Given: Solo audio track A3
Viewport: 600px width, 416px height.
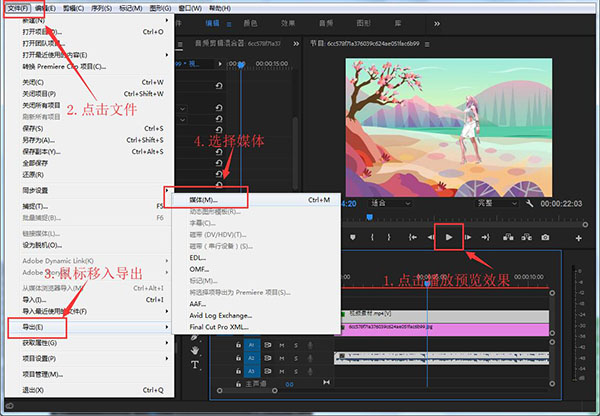Looking at the screenshot, I should 296,371.
